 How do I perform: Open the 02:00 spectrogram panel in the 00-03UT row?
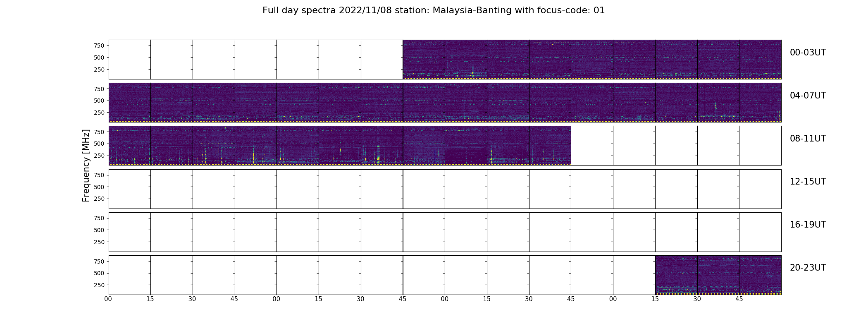(x=466, y=60)
